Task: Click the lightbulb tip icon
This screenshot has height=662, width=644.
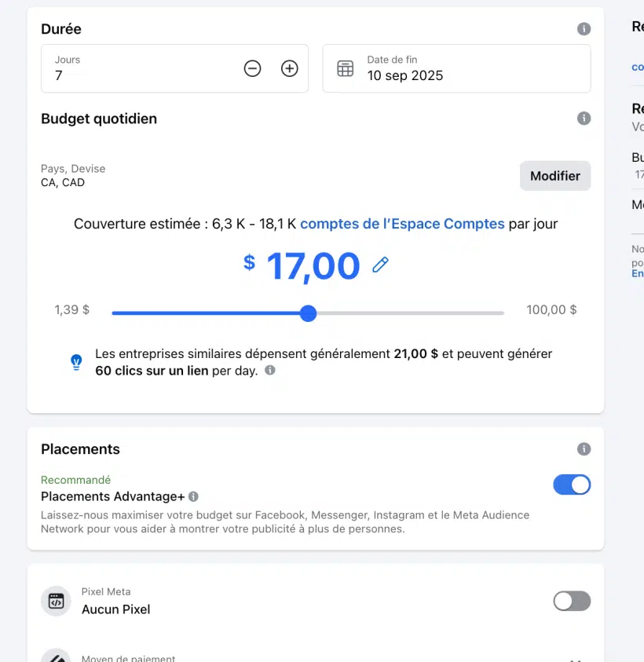Action: pyautogui.click(x=76, y=362)
